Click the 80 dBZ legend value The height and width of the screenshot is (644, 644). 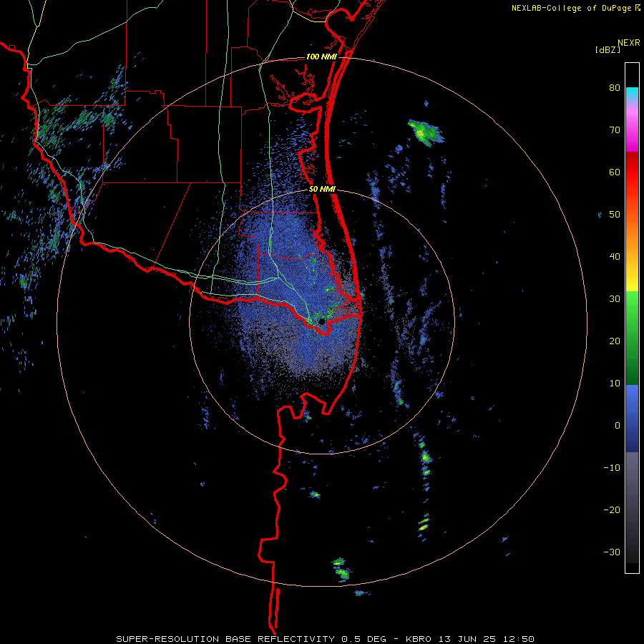pos(615,88)
